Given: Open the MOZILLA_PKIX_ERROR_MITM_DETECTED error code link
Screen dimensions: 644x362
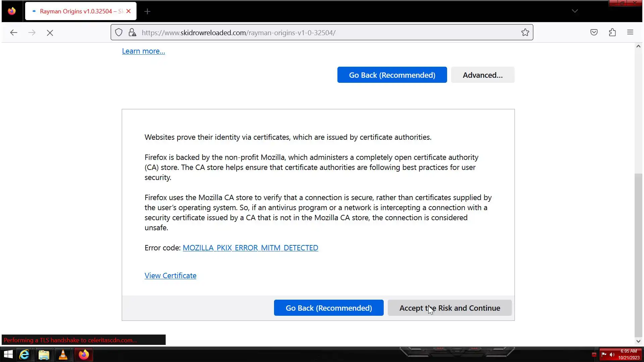Looking at the screenshot, I should 250,248.
